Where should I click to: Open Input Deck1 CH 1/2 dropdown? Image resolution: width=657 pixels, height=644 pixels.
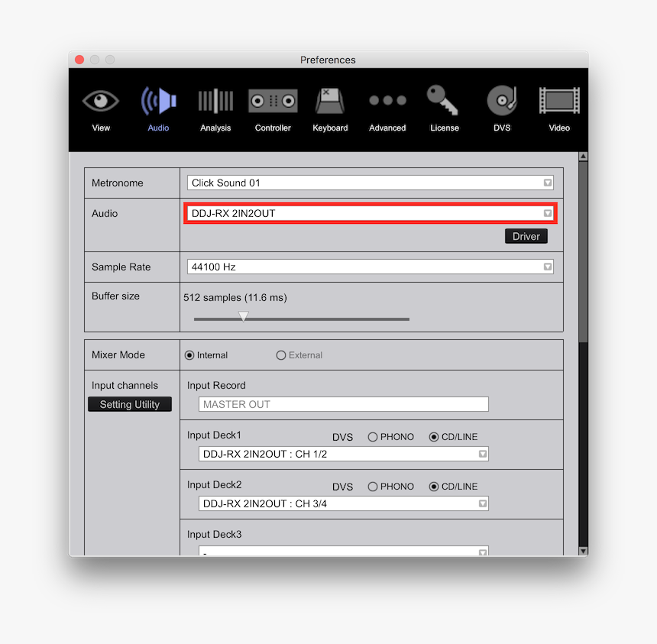click(x=343, y=454)
